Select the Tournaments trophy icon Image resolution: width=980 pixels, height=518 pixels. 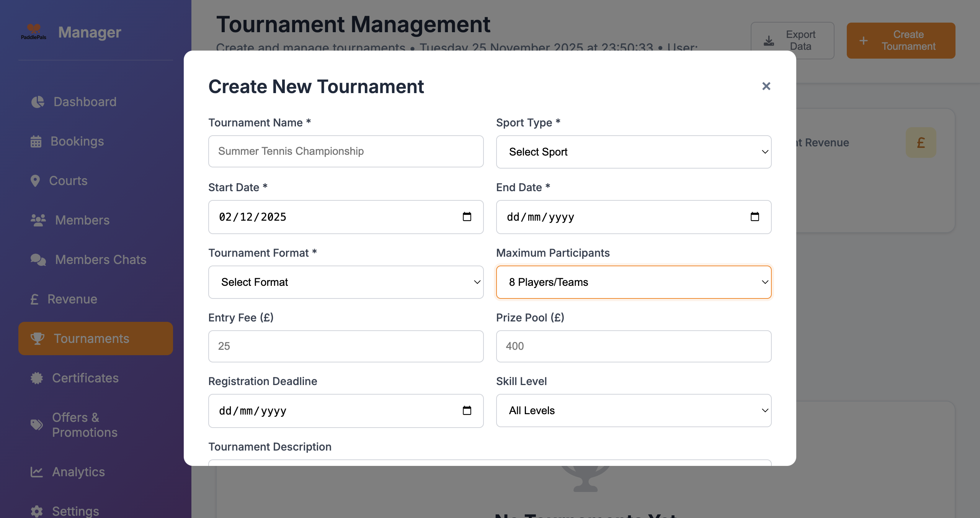coord(38,338)
